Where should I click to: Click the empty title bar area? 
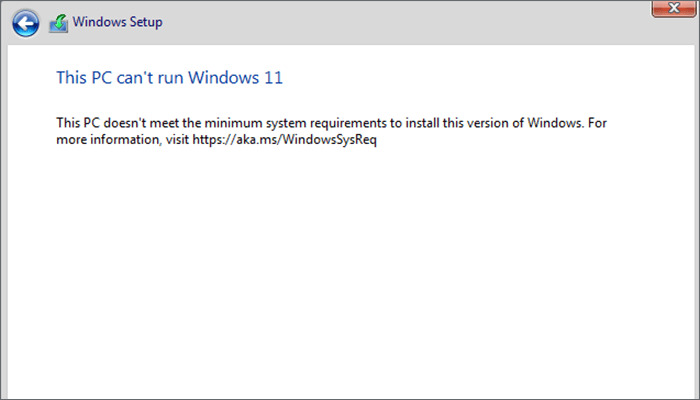[x=400, y=22]
